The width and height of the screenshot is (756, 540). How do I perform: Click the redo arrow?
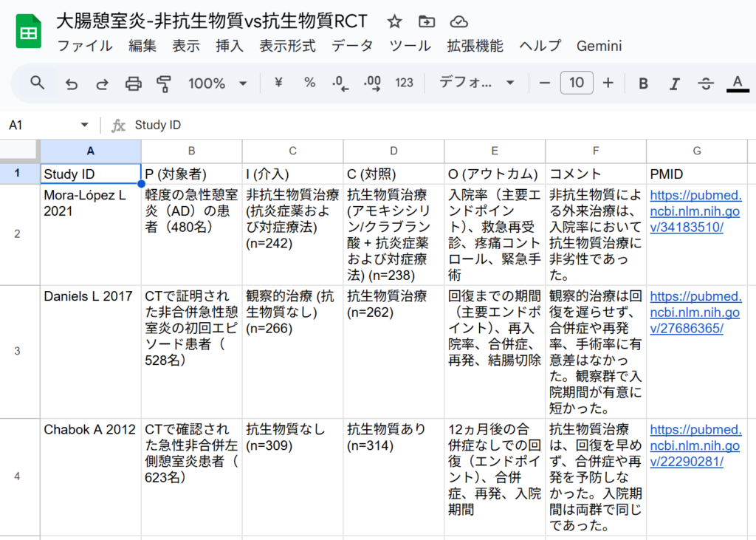click(x=102, y=83)
